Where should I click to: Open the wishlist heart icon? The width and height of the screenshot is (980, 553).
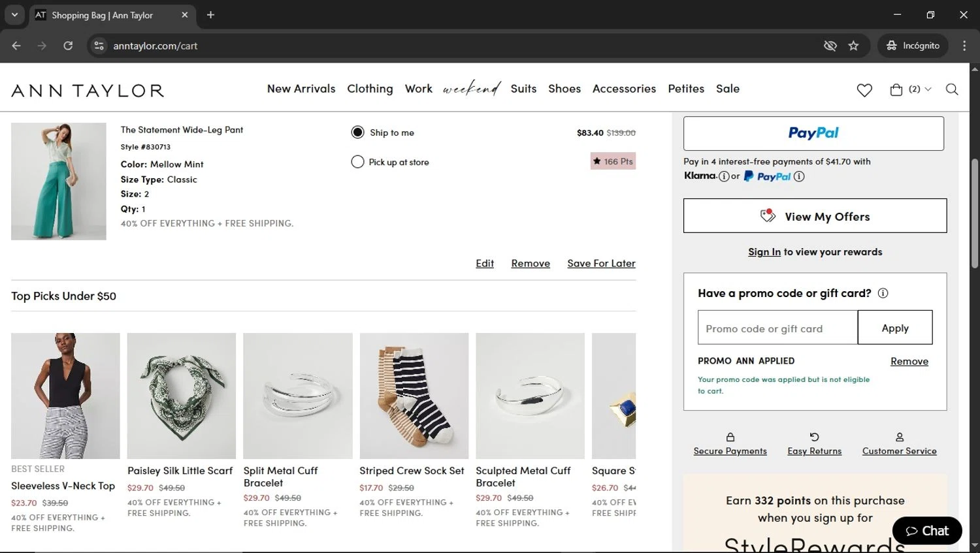[864, 90]
